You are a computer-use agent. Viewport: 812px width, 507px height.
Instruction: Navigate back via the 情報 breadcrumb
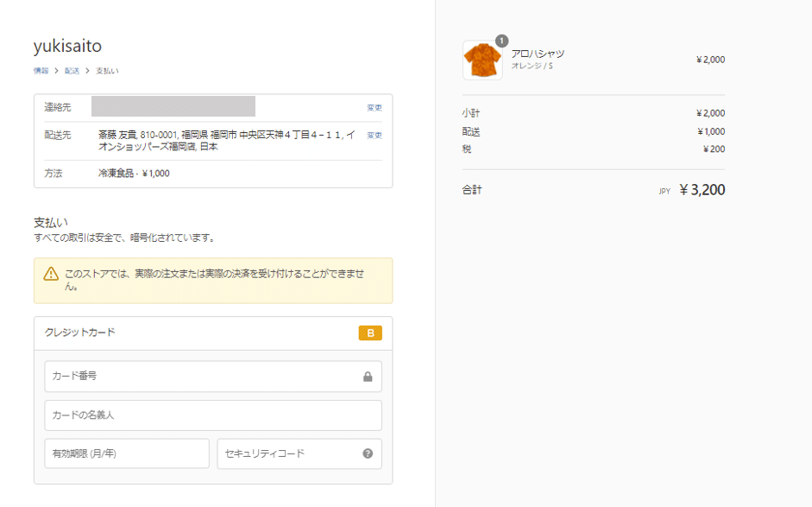[40, 70]
